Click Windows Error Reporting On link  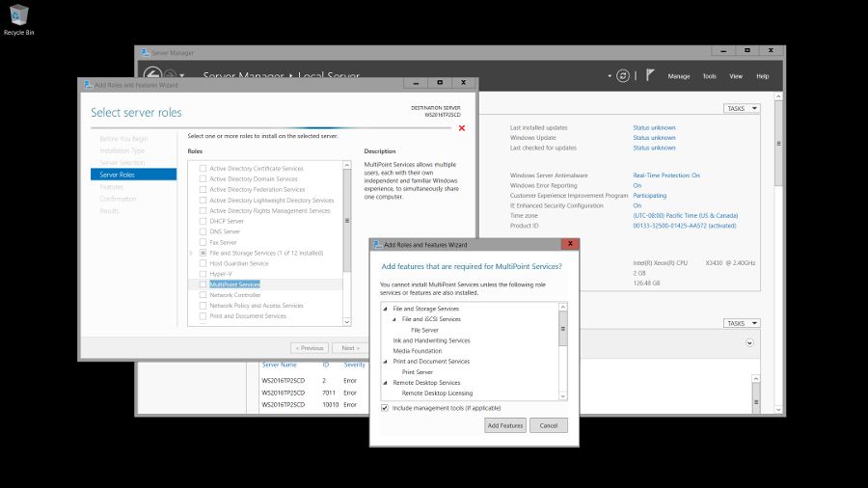point(637,186)
